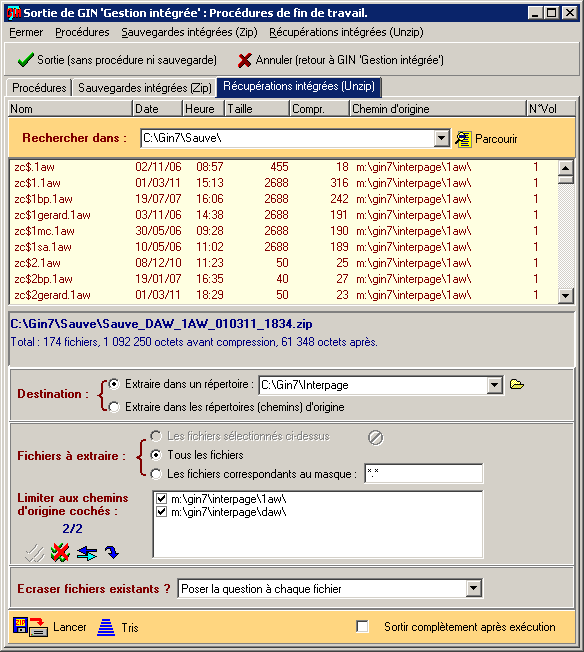Viewport: 584px width, 652px height.
Task: Click the invert selection arrows icon
Action: coord(87,553)
